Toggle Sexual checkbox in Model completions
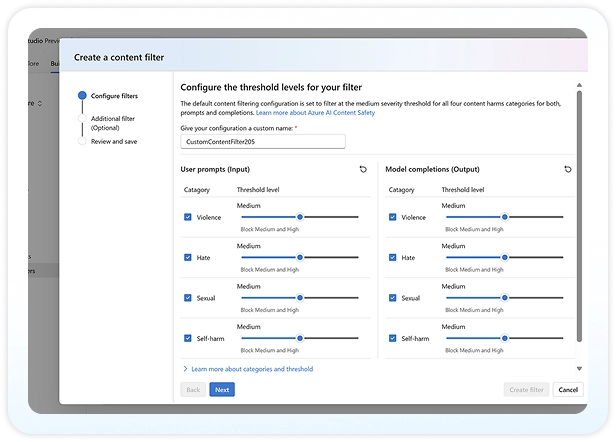 [392, 298]
